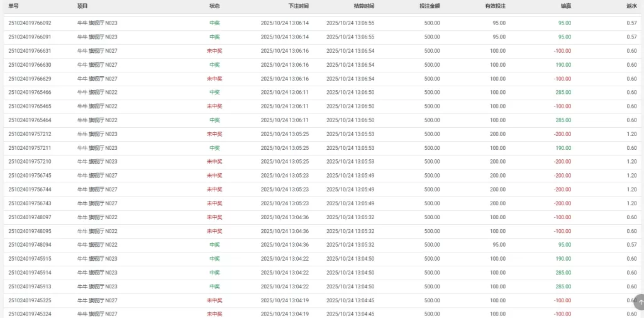Click the 有效投注 column header
The image size is (644, 318).
point(495,6)
